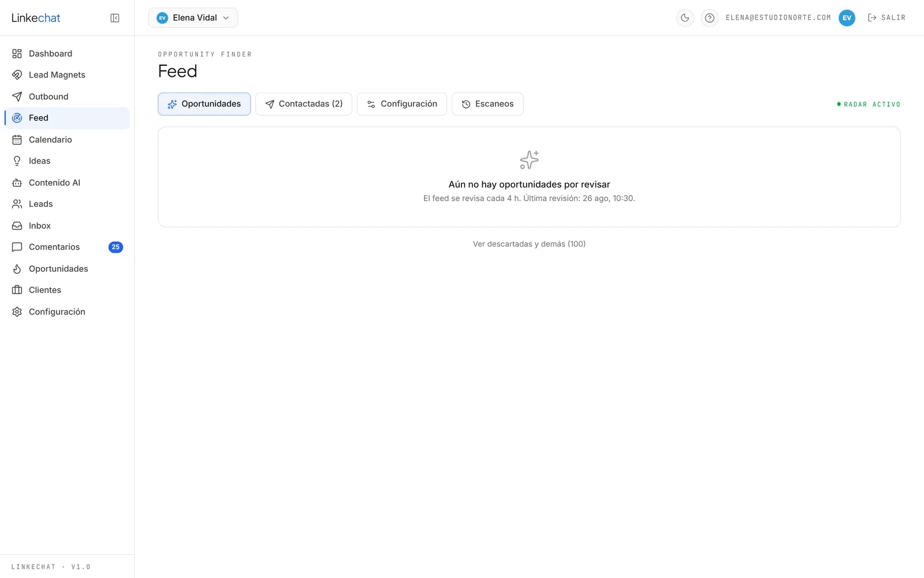Click the sidebar Configuración gear icon
Screen dimensions: 924x578
coord(17,312)
